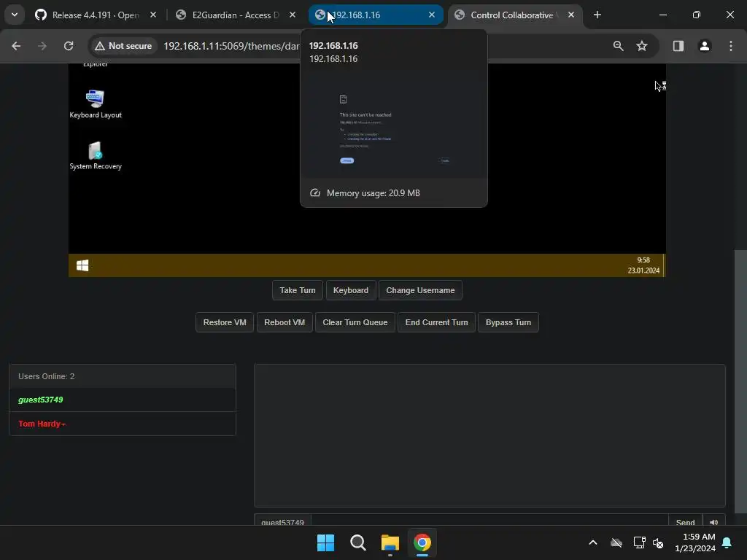747x560 pixels.
Task: Reload the current page
Action: [x=69, y=46]
